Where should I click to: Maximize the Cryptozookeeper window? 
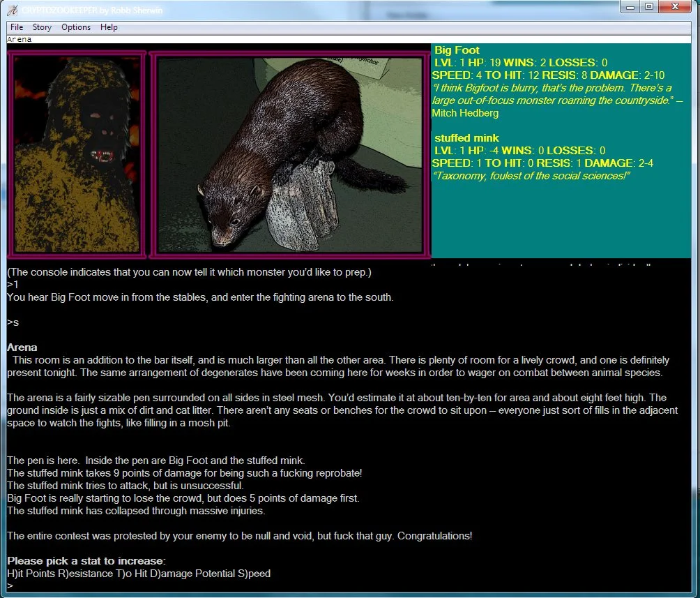coord(650,6)
